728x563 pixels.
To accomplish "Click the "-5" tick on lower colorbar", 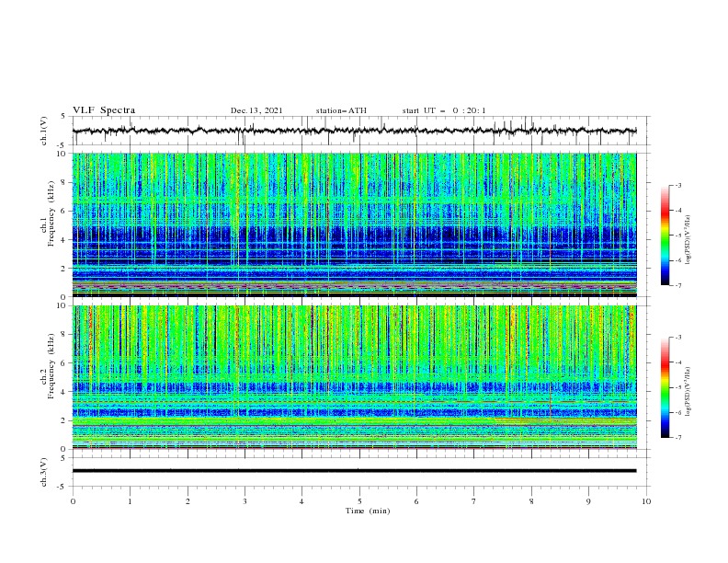I will pyautogui.click(x=677, y=388).
